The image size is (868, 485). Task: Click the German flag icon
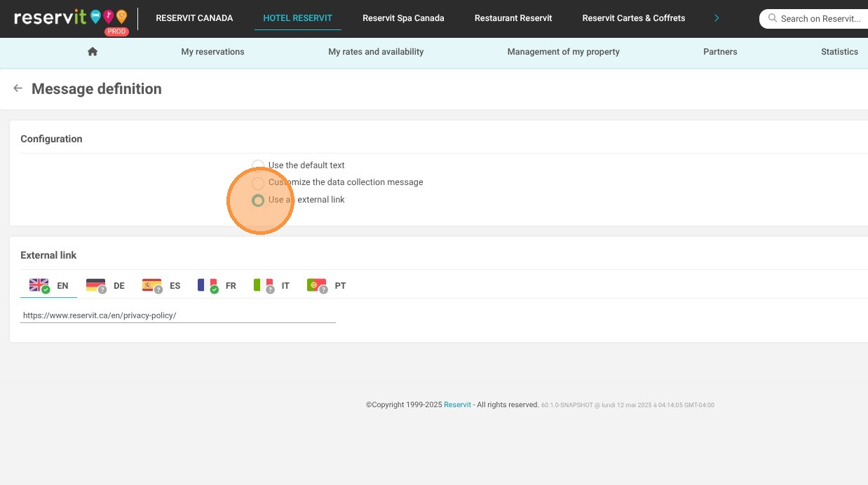96,285
